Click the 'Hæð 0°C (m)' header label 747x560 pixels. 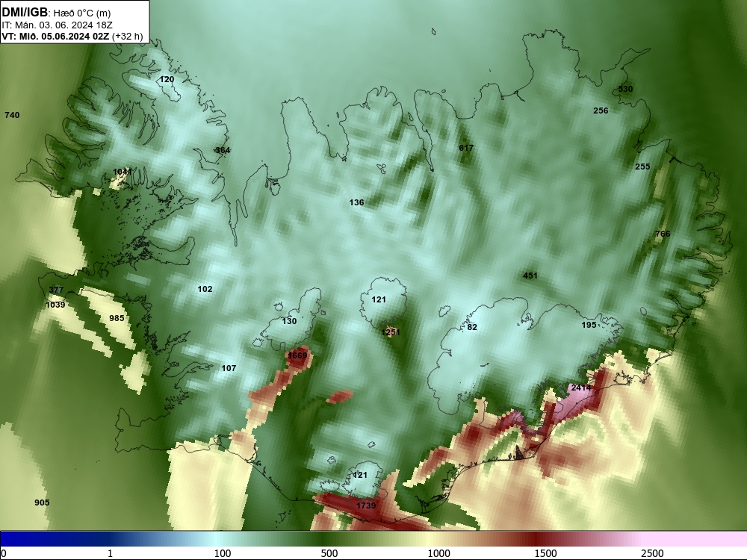(82, 13)
